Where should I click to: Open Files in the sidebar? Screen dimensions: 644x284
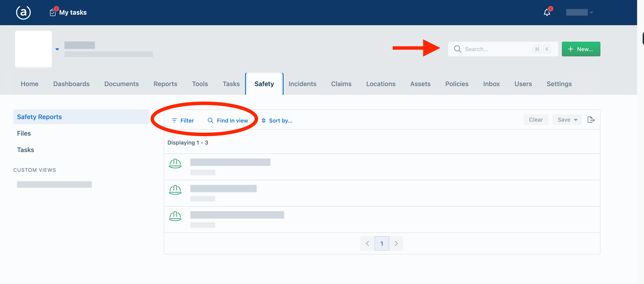click(24, 133)
